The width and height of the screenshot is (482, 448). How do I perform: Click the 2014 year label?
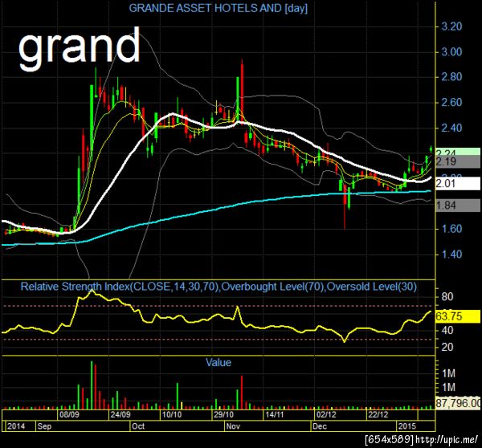[16, 426]
